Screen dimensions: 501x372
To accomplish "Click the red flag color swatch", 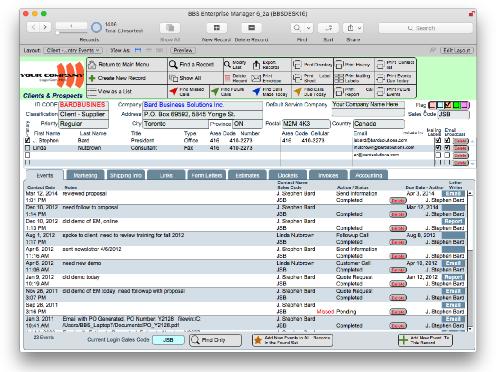I will (432, 105).
